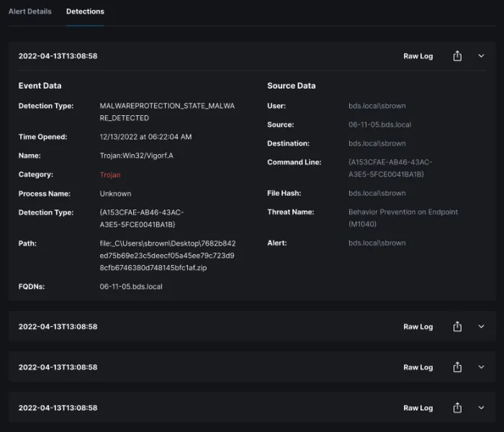Open Raw Log for the expanded detection
Screen dimensions: 504x432
point(418,56)
